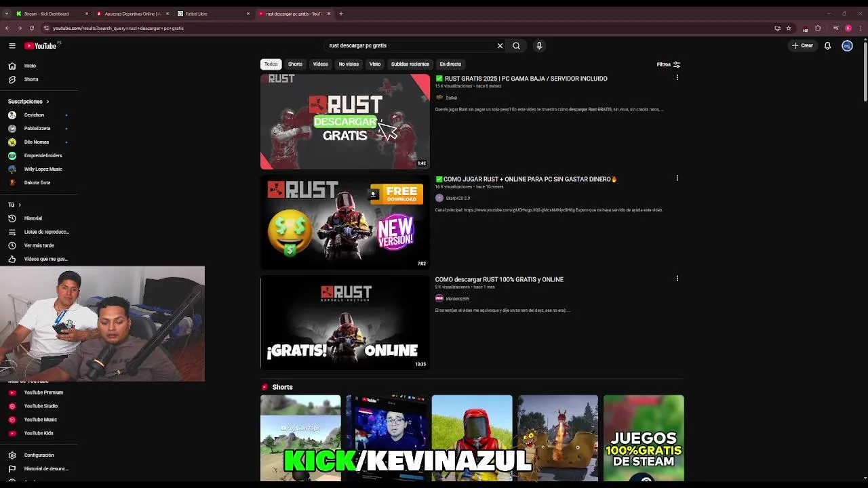Expand the Tú section chevron
Viewport: 868px width, 488px height.
click(19, 205)
